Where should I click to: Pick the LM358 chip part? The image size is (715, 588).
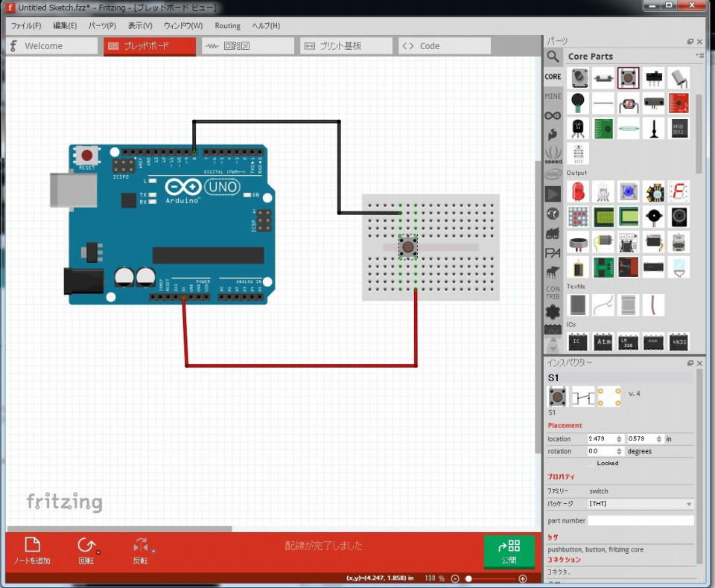click(x=629, y=342)
